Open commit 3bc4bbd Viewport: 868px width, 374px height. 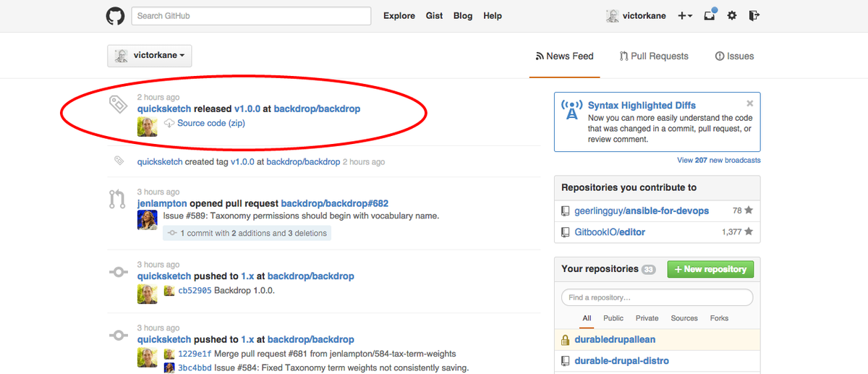pos(195,367)
